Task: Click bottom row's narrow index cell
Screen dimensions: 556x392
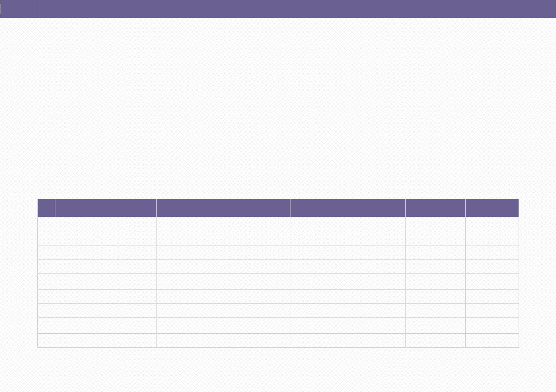Action: [46, 340]
